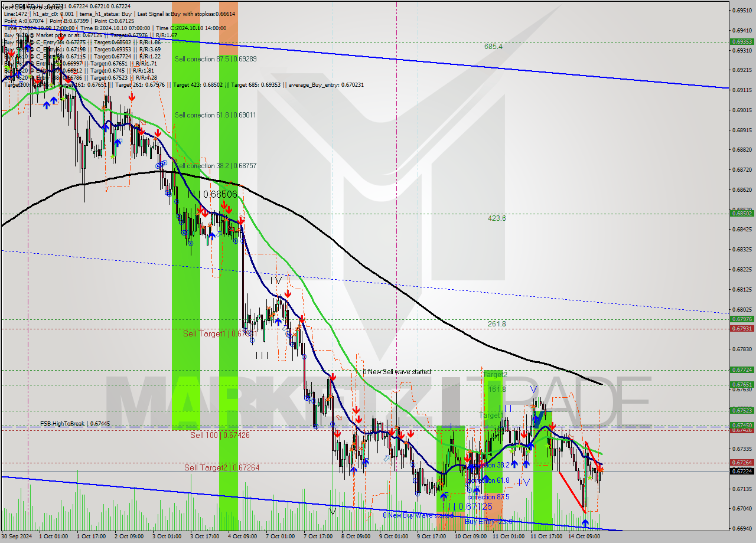Screen dimensions: 756x543
Task: Click the 0.69510 price axis value
Action: [742, 10]
